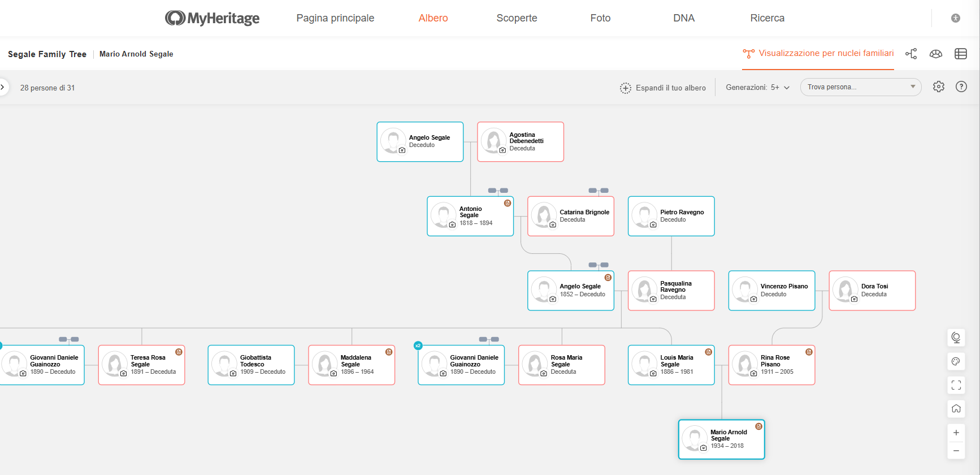This screenshot has height=475, width=980.
Task: Open tree settings gear
Action: tap(939, 87)
